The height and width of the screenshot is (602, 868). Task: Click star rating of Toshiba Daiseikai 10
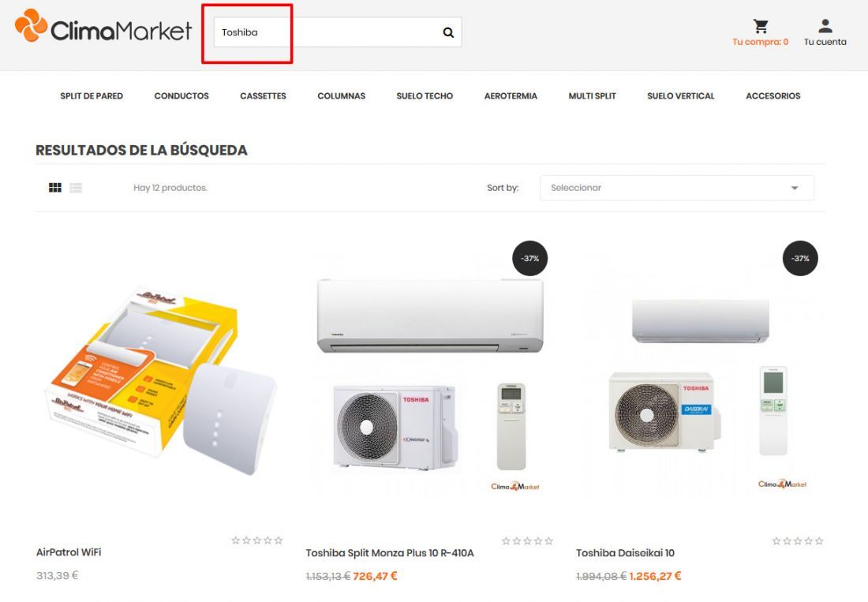[797, 540]
